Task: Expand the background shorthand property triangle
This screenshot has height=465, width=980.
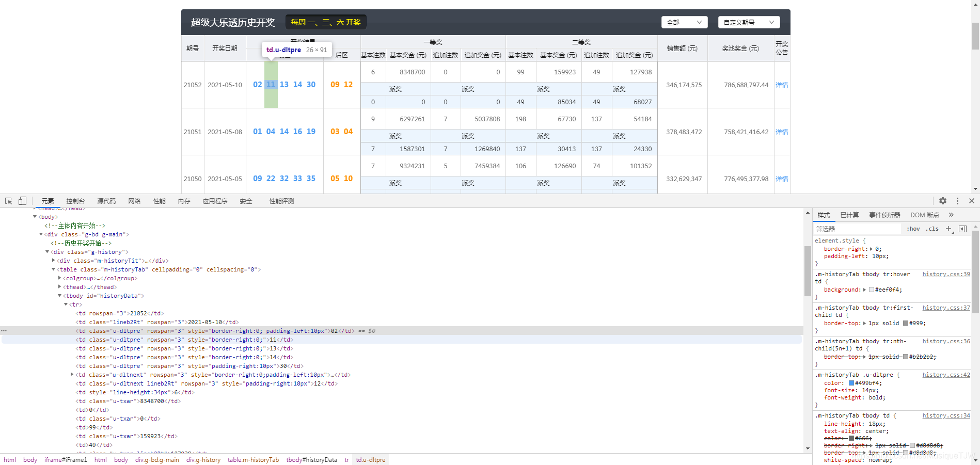Action: [865, 290]
